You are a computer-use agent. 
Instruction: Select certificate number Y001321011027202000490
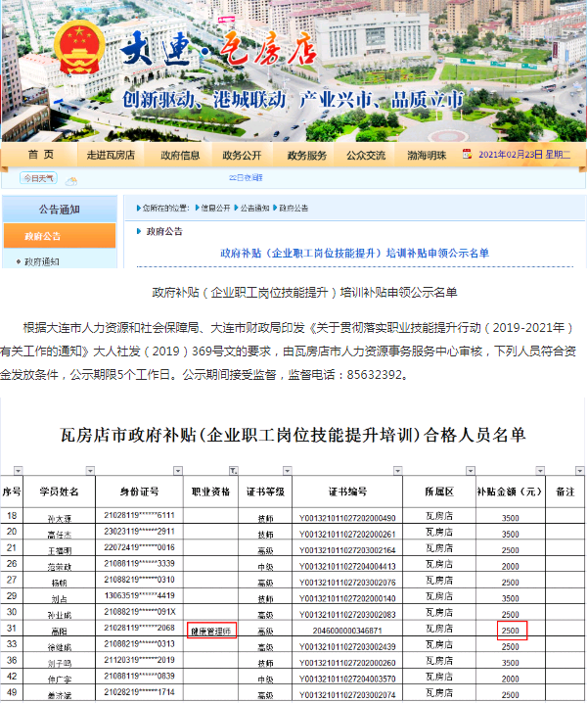(x=347, y=518)
